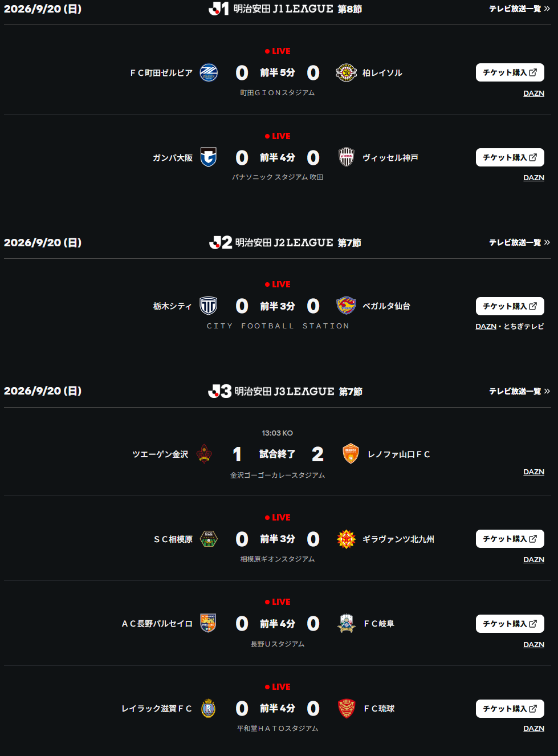Click the 柏レイソル team crest
The image size is (558, 756).
tap(346, 72)
